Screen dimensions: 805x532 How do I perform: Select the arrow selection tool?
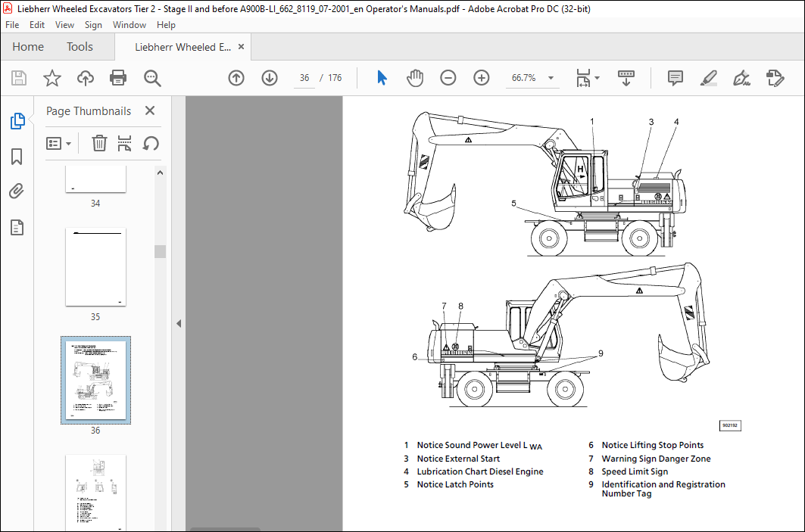click(382, 78)
